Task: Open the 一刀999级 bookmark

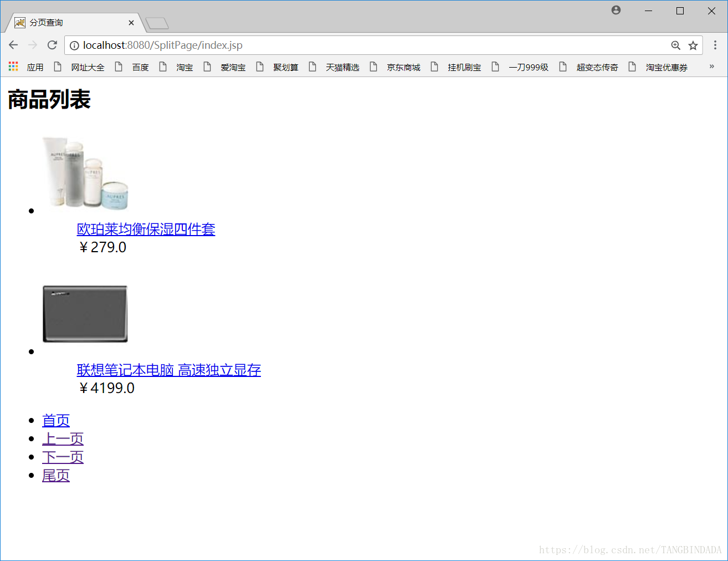Action: (520, 67)
